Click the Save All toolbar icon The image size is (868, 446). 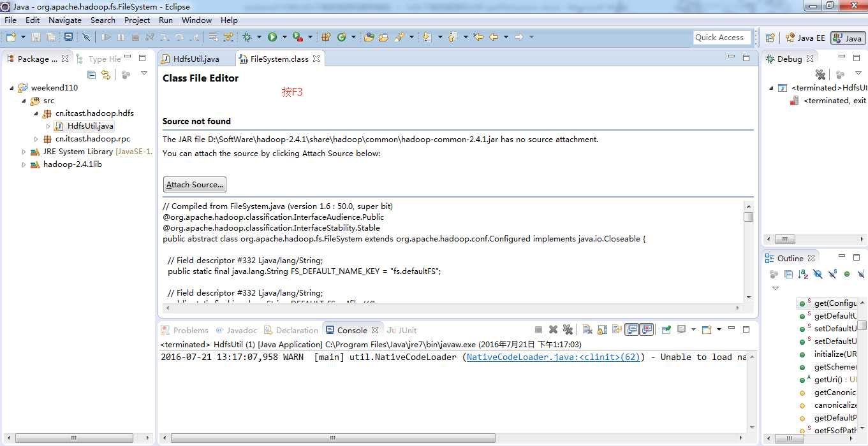tap(50, 37)
